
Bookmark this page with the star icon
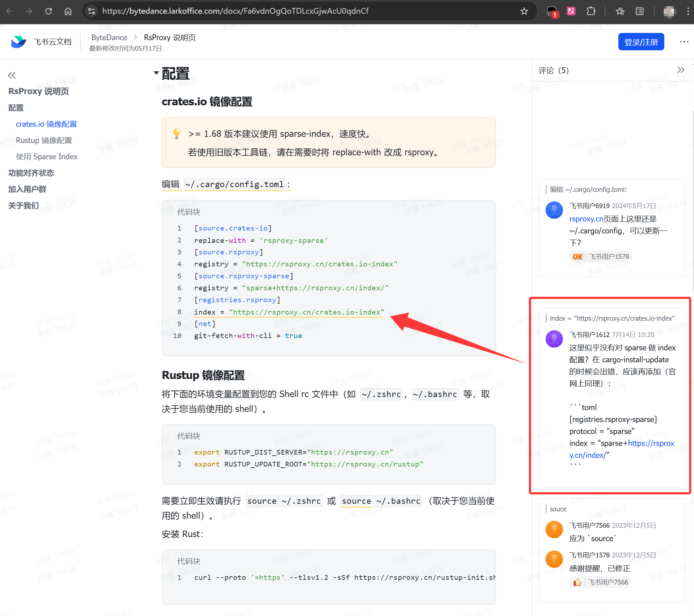(524, 11)
